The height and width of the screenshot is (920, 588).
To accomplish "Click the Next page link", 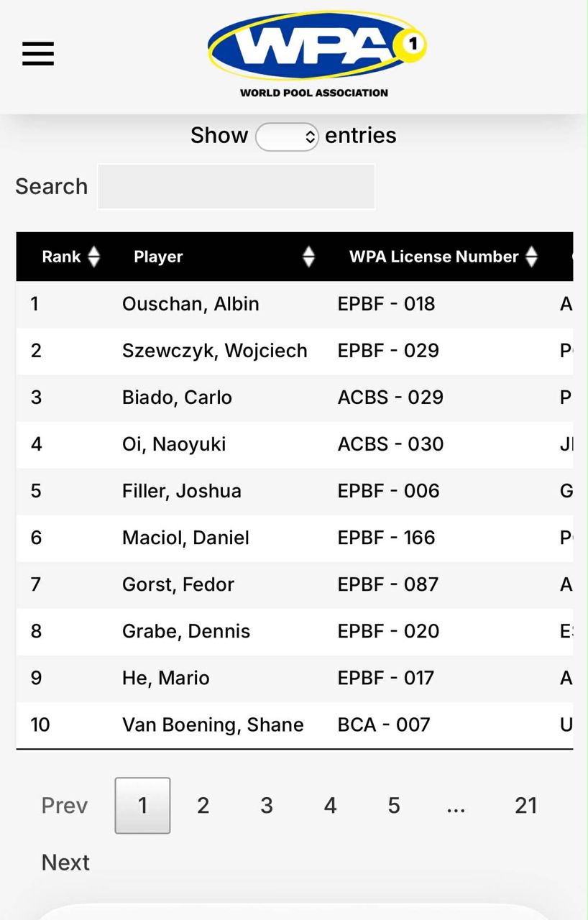I will (x=65, y=862).
